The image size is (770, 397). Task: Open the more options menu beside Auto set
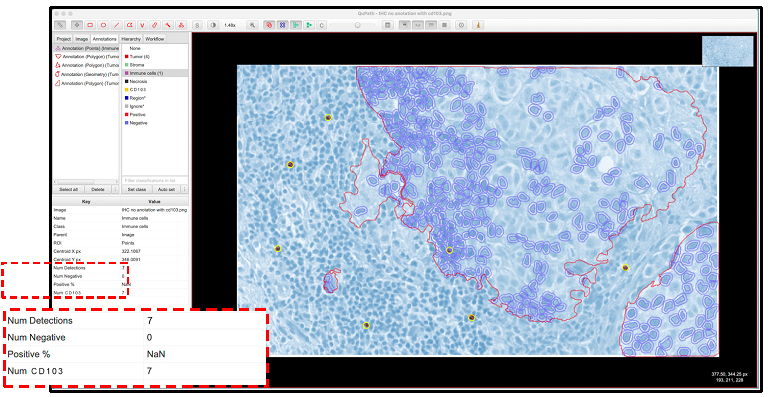click(x=185, y=189)
